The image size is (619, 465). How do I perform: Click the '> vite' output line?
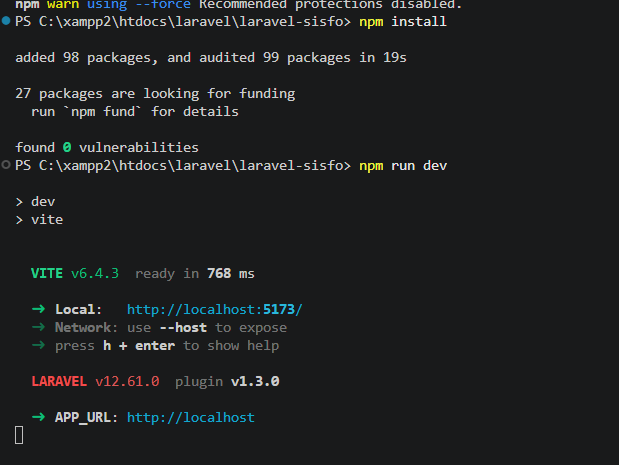(x=39, y=220)
